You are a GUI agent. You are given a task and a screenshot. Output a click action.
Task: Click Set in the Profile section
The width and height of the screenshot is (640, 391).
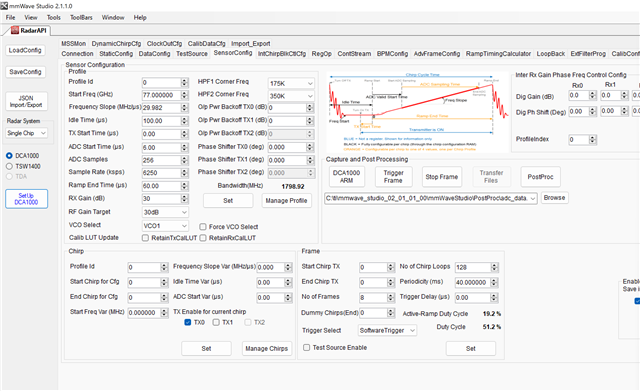228,200
